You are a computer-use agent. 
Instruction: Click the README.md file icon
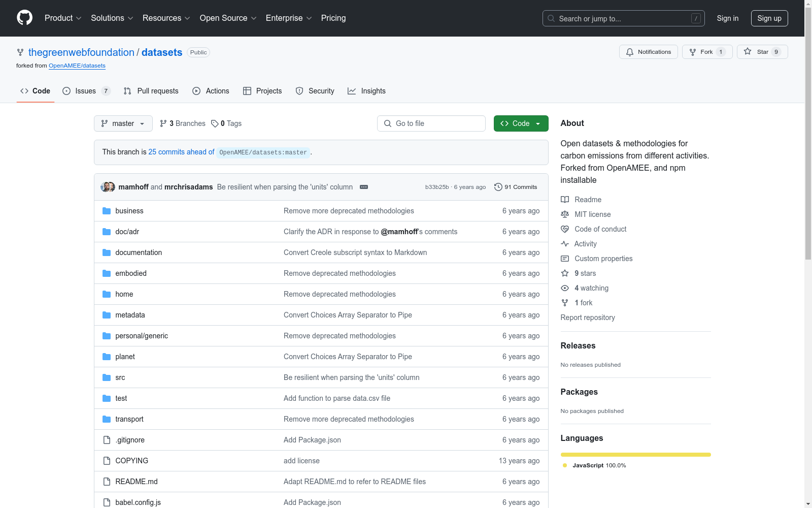(107, 482)
